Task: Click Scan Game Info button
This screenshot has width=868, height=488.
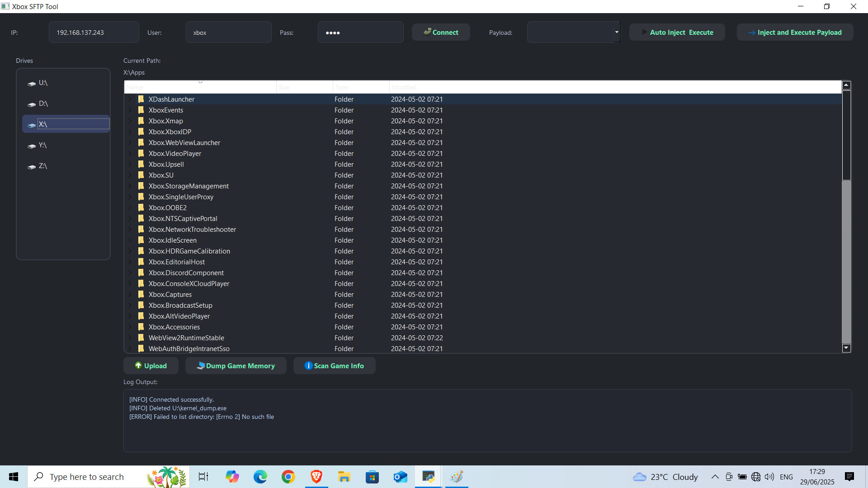Action: (x=334, y=366)
